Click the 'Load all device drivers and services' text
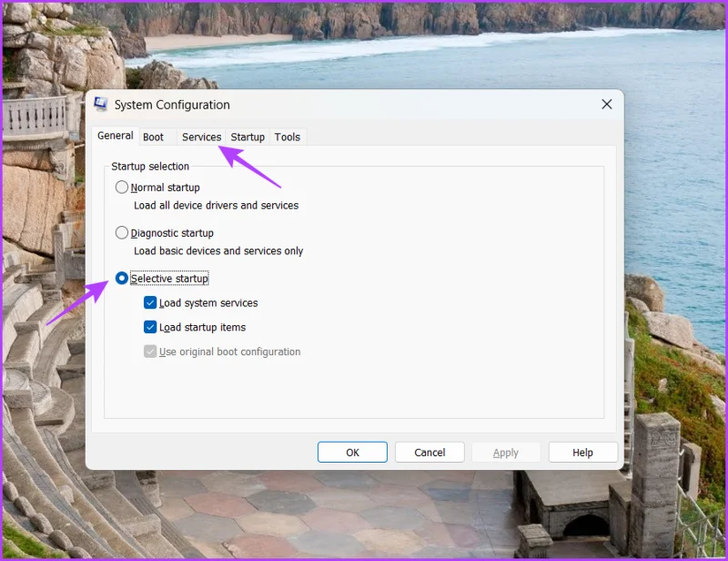Screen dimensions: 728x561 coord(217,206)
